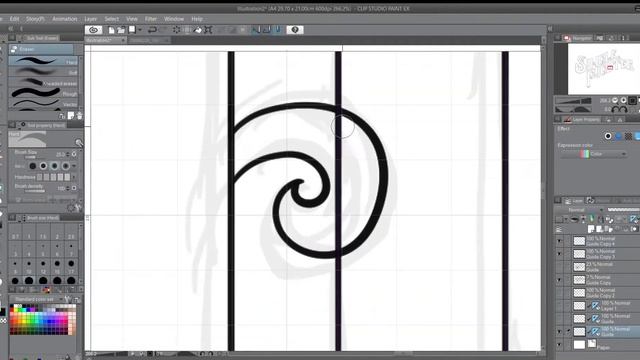This screenshot has width=640, height=360.
Task: Toggle the second blue snap icon
Action: coord(267,30)
